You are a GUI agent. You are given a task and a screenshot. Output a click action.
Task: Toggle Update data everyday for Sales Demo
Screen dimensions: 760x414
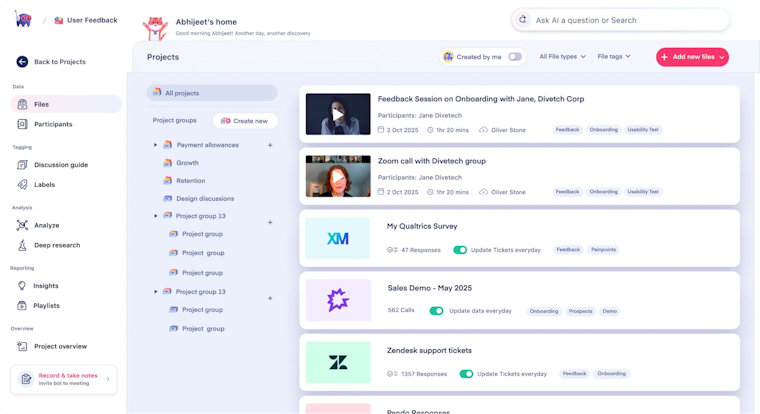pyautogui.click(x=436, y=311)
